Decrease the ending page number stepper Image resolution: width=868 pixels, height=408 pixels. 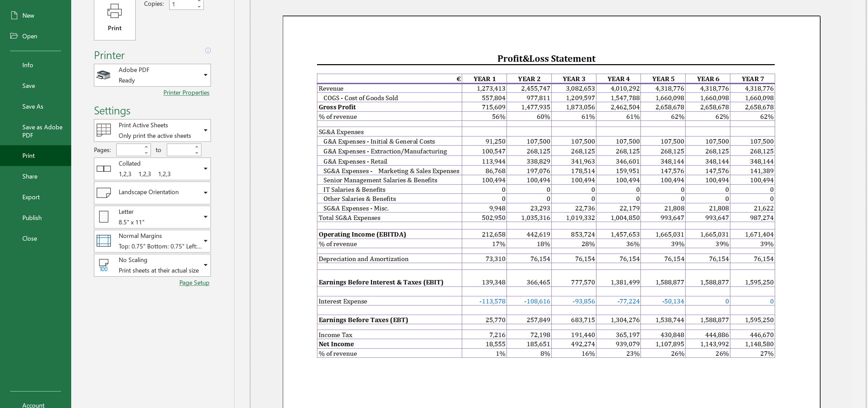(x=197, y=153)
